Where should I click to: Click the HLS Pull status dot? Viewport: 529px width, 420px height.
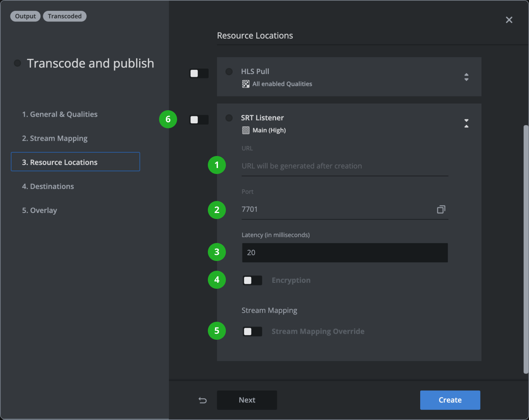229,72
